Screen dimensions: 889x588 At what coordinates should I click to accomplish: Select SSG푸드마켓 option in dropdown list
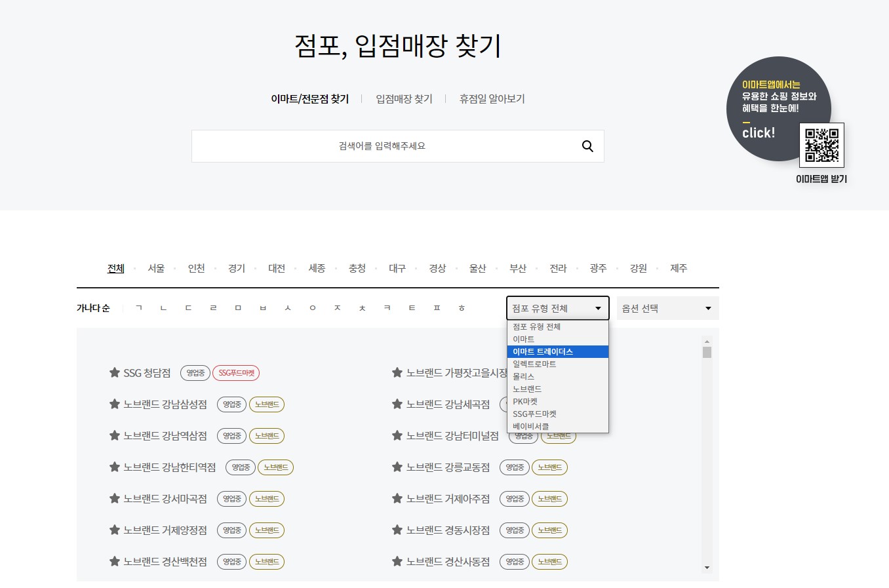coord(558,414)
